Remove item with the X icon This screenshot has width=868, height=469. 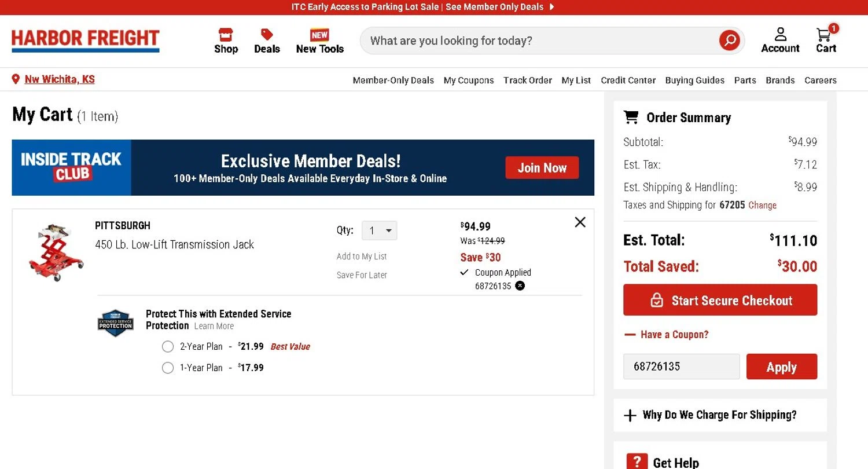[x=580, y=222]
